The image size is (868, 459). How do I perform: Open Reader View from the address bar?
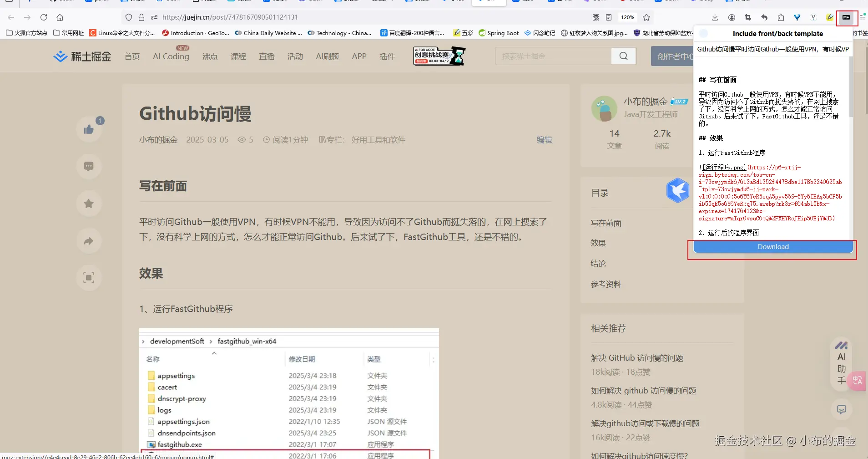(609, 17)
